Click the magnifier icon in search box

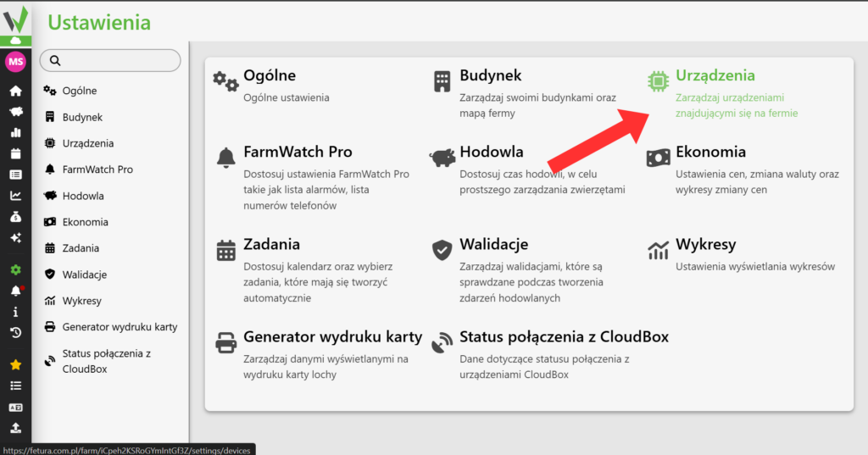tap(55, 60)
